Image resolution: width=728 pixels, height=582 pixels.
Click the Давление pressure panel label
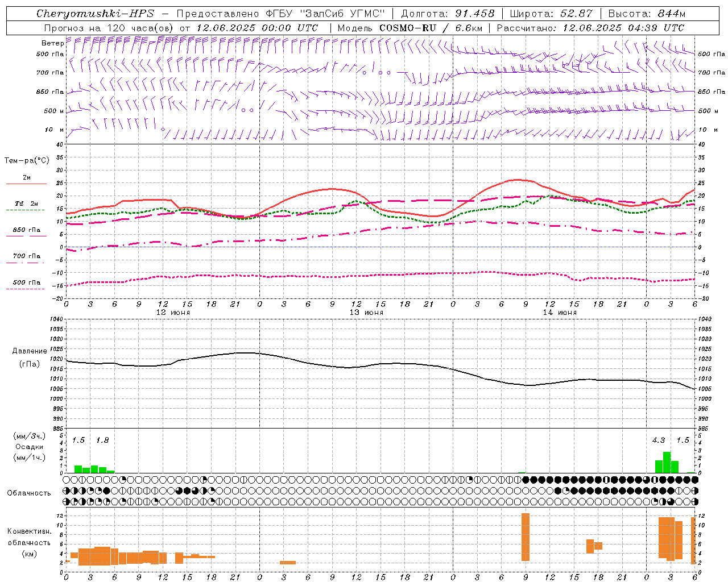click(x=30, y=351)
